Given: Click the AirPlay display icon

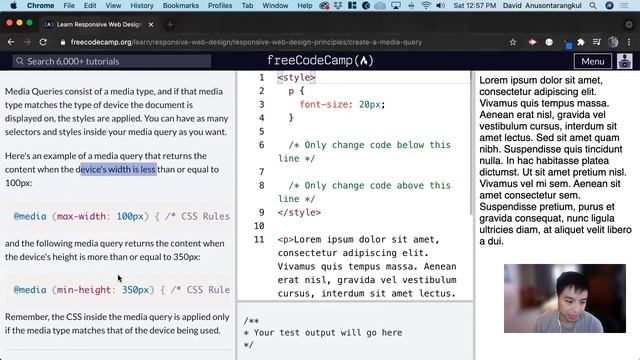Looking at the screenshot, I should tap(396, 6).
